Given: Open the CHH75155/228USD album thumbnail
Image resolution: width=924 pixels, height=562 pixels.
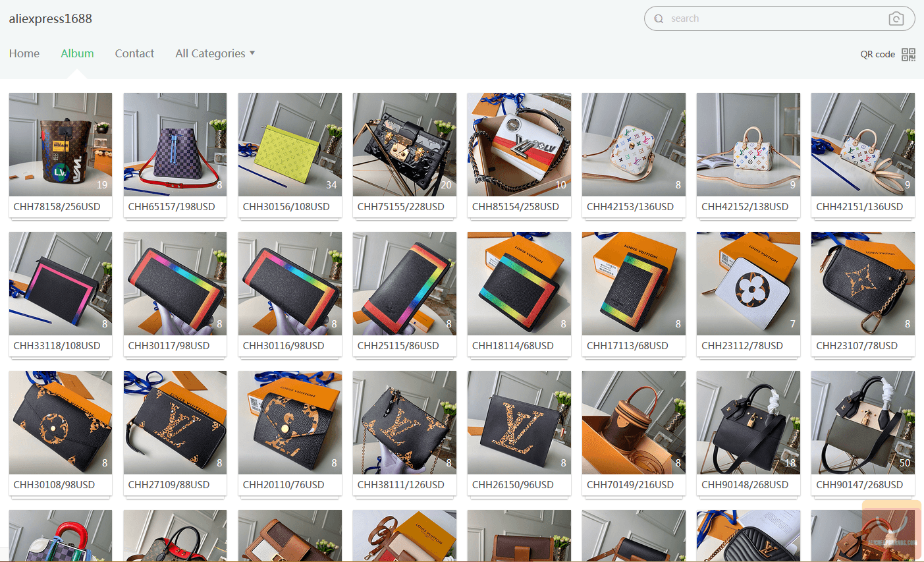Looking at the screenshot, I should click(x=404, y=144).
